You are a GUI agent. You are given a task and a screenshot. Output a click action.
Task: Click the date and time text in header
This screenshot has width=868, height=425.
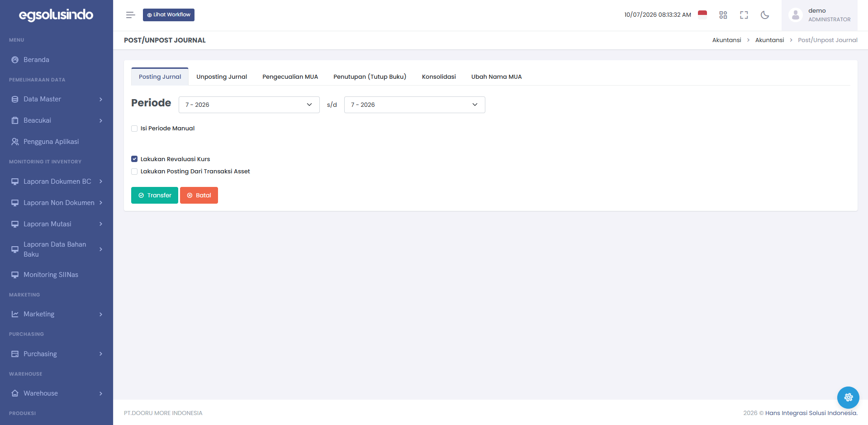pyautogui.click(x=658, y=15)
